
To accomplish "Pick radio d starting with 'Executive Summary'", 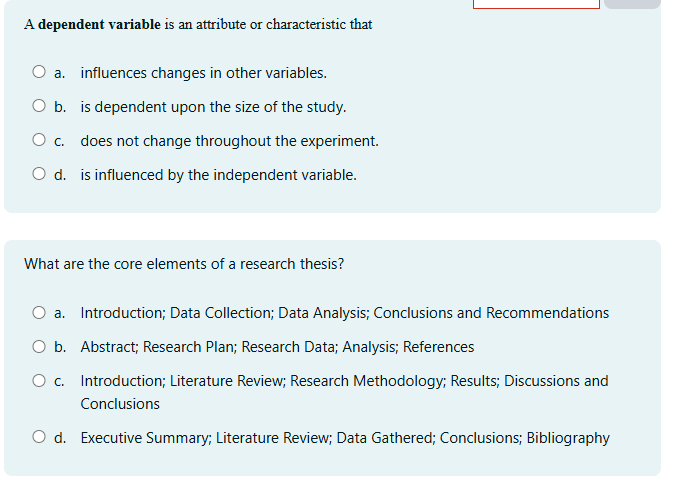I will point(39,438).
